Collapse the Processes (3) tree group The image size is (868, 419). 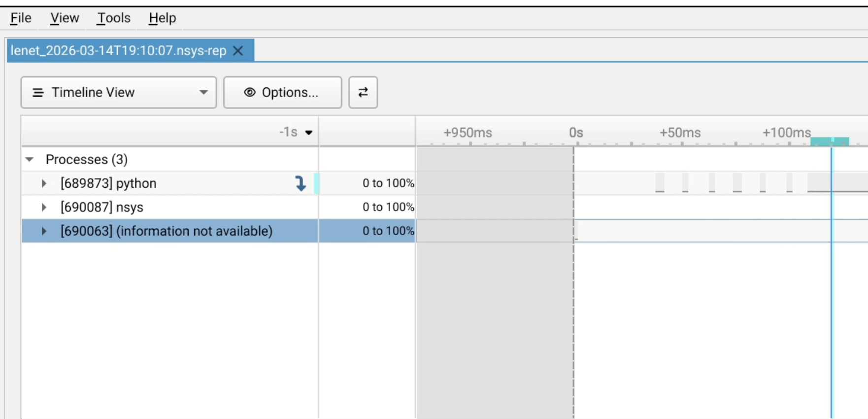30,159
